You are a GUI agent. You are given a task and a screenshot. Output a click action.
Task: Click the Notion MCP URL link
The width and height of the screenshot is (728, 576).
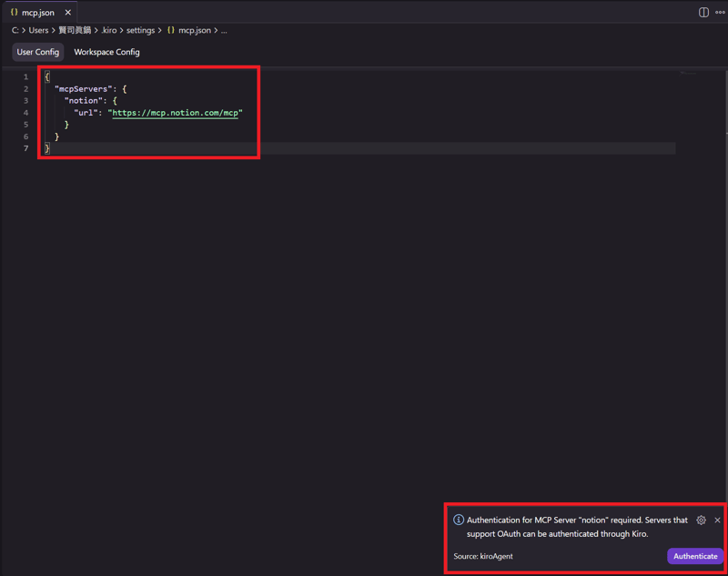click(175, 113)
